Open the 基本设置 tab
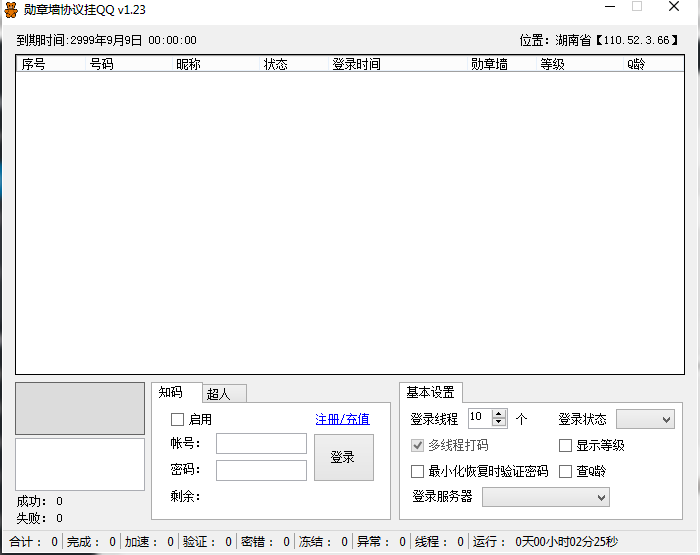The width and height of the screenshot is (700, 555). coord(430,392)
